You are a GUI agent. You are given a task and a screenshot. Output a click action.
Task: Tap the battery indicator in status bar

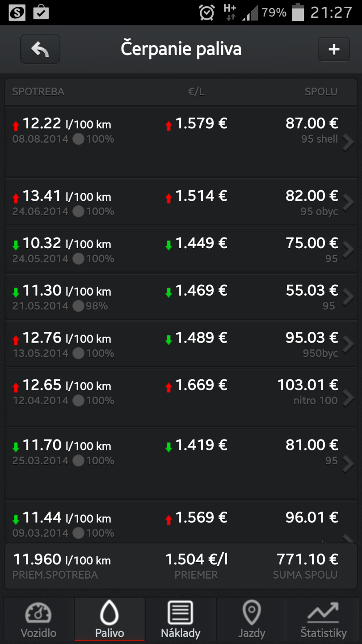tap(298, 13)
